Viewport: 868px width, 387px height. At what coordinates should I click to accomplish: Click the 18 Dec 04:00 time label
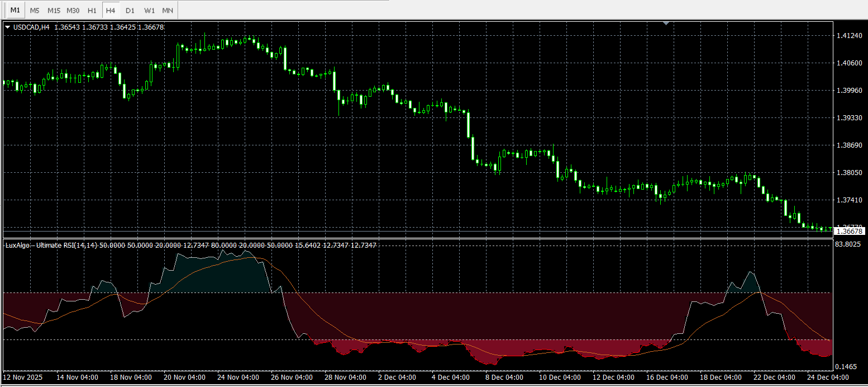point(721,377)
